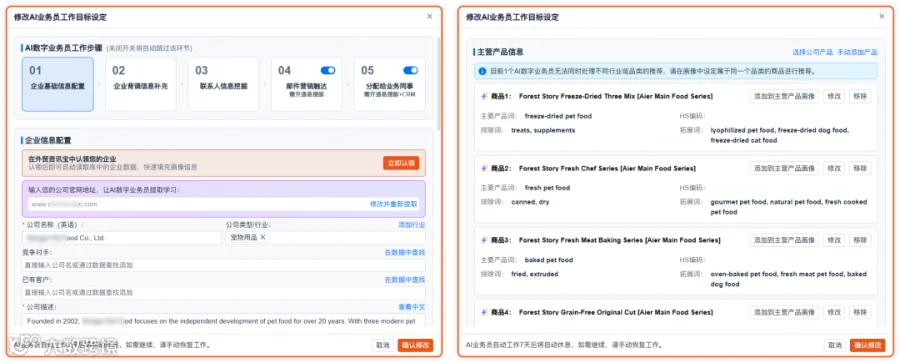
Task: Click the left dialog vertical scrollbar
Action: tap(439, 83)
